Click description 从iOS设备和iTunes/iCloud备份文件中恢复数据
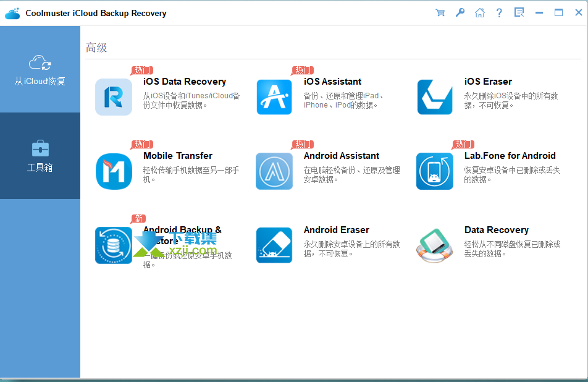The width and height of the screenshot is (588, 382). click(x=191, y=100)
